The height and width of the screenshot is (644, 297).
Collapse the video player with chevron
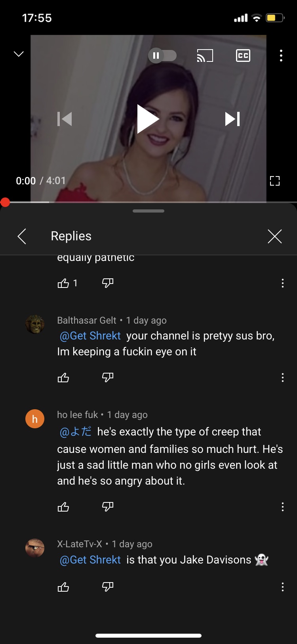[19, 54]
